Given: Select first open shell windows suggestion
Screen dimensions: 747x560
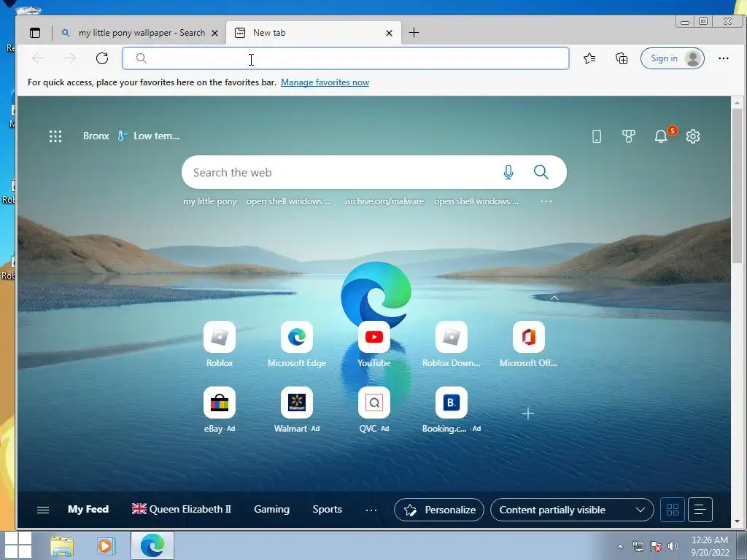Looking at the screenshot, I should [288, 201].
